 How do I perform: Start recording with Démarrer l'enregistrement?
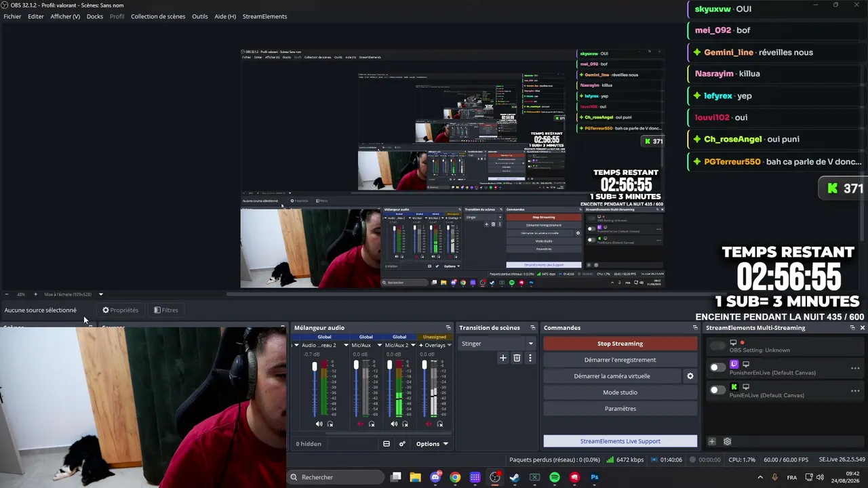[x=620, y=360]
